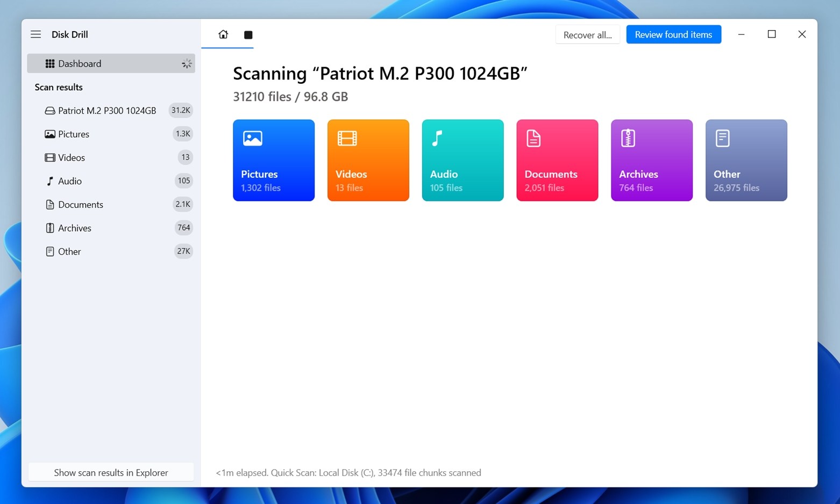Click the Patriot M.2 drive icon
Image resolution: width=840 pixels, height=504 pixels.
[x=49, y=110]
